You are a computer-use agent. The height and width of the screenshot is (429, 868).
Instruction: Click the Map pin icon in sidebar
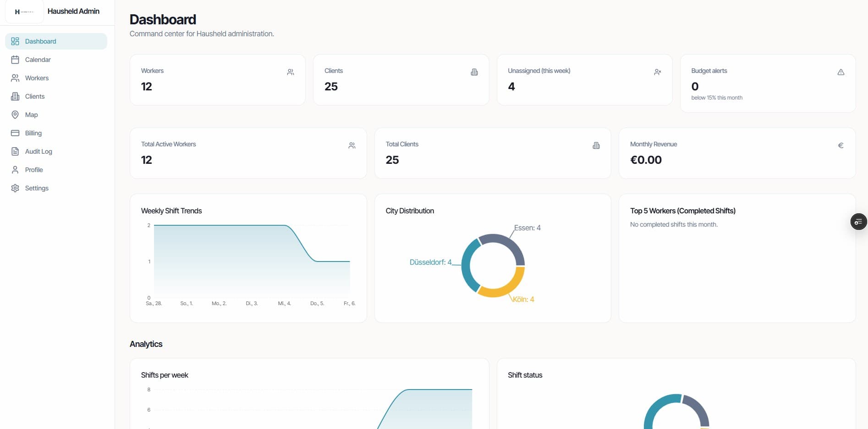(15, 115)
